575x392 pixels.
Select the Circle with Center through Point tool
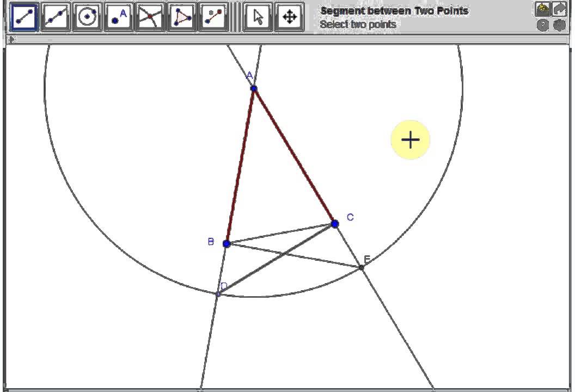tap(87, 17)
